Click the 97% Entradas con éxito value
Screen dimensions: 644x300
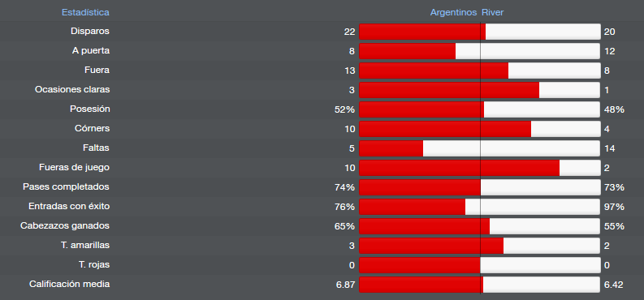(615, 207)
